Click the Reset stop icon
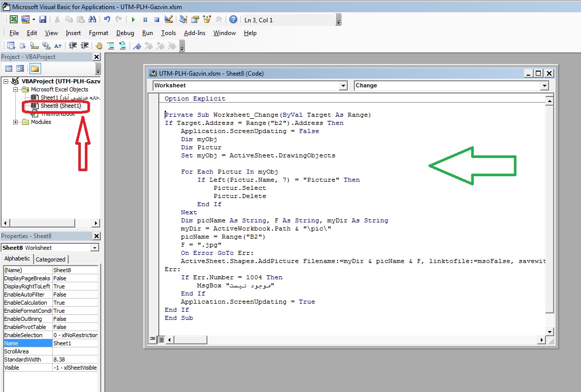581x392 pixels. (157, 20)
